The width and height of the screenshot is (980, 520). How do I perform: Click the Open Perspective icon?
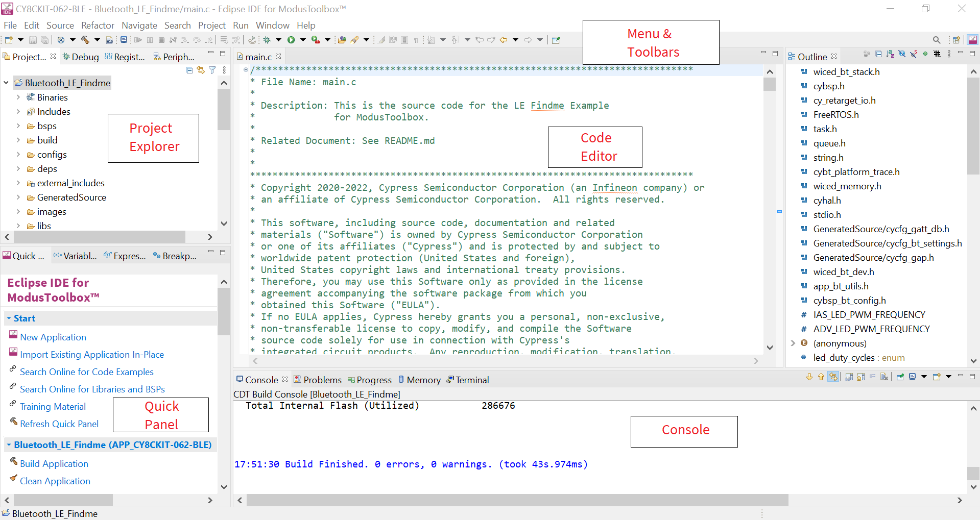[x=957, y=40]
